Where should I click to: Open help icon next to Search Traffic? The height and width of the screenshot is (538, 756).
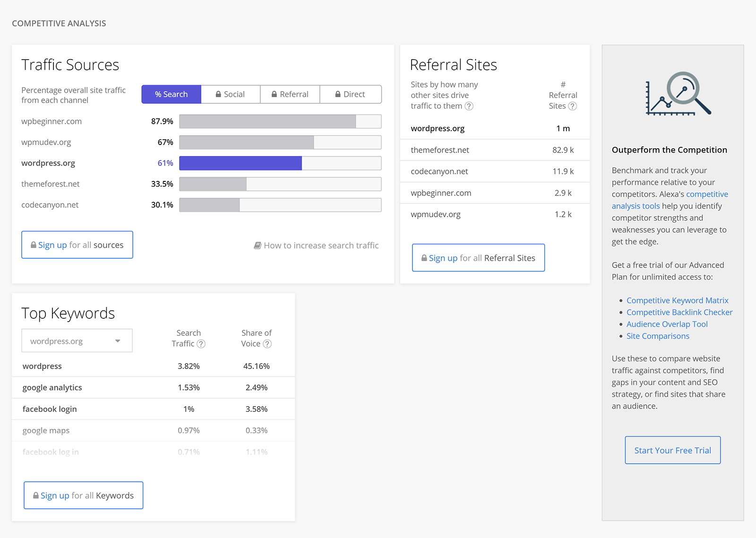(x=201, y=344)
